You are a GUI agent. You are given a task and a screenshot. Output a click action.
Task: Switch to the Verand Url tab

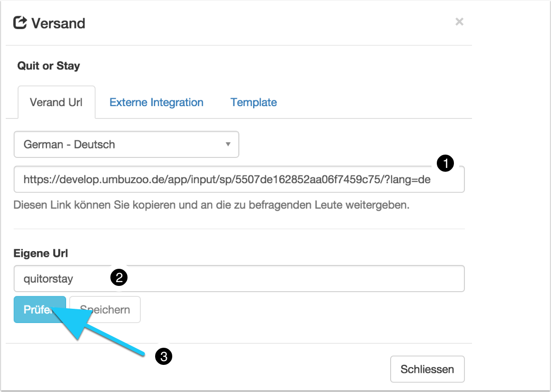(x=56, y=102)
